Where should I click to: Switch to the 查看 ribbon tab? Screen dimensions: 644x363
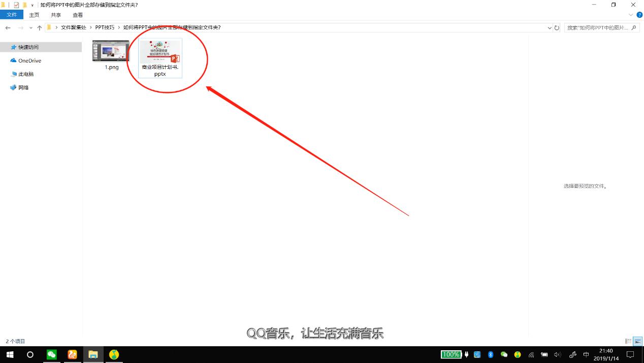pyautogui.click(x=77, y=15)
